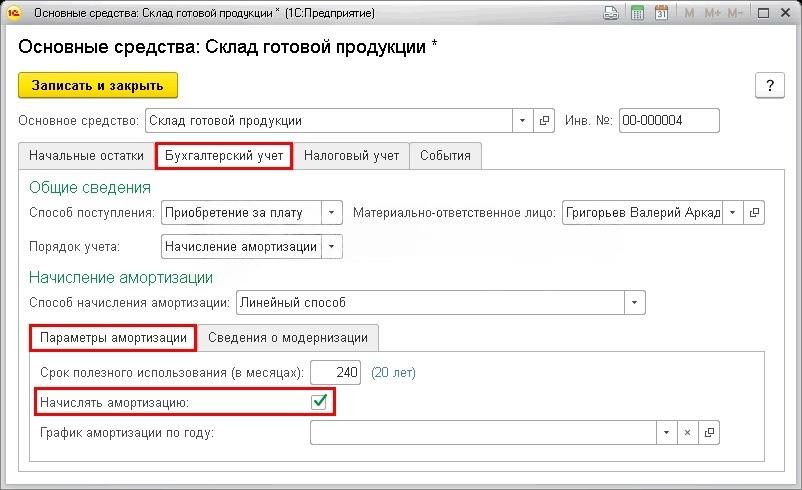The image size is (802, 490).
Task: Open the print preview icon in title bar
Action: click(x=611, y=13)
